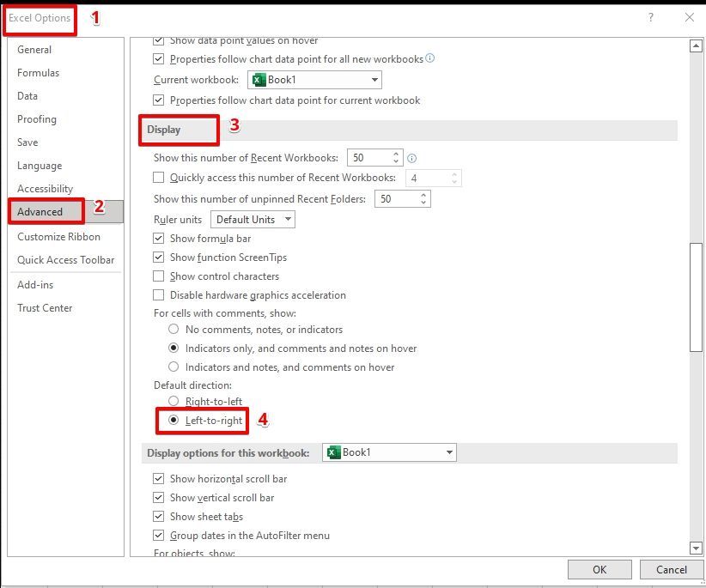
Task: Go to Proofing options
Action: tap(37, 119)
